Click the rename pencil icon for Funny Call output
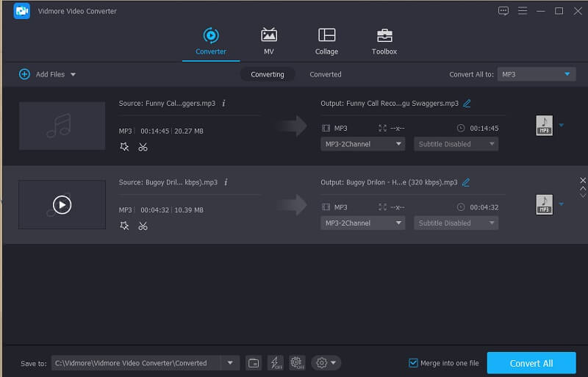Viewport: 588px width, 377px height. coord(467,104)
